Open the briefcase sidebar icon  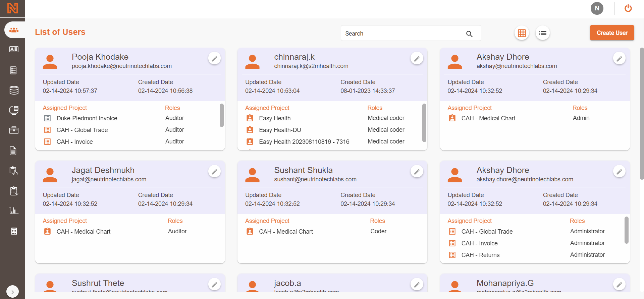click(14, 130)
